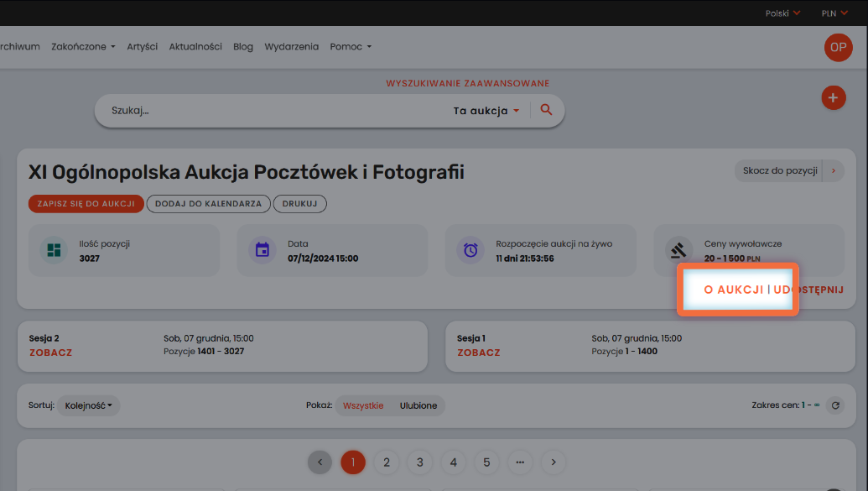View Sesja 2 via Zobacz

tap(51, 353)
